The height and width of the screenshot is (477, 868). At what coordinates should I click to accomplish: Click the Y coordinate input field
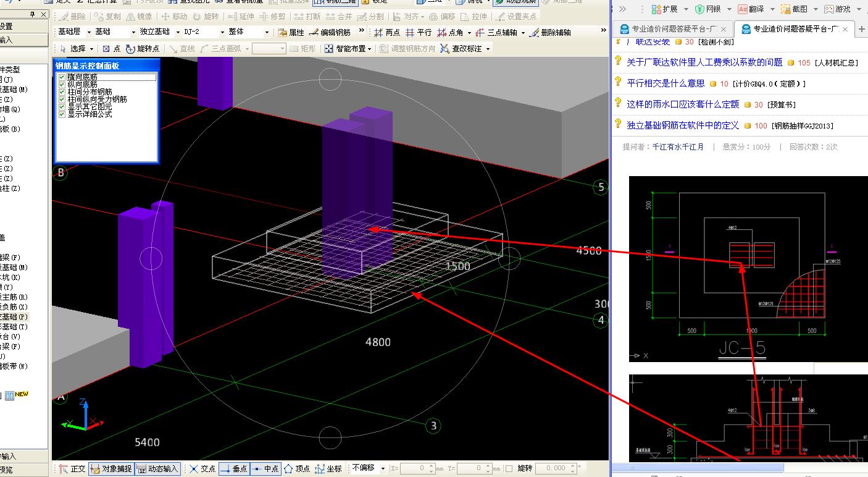[475, 469]
